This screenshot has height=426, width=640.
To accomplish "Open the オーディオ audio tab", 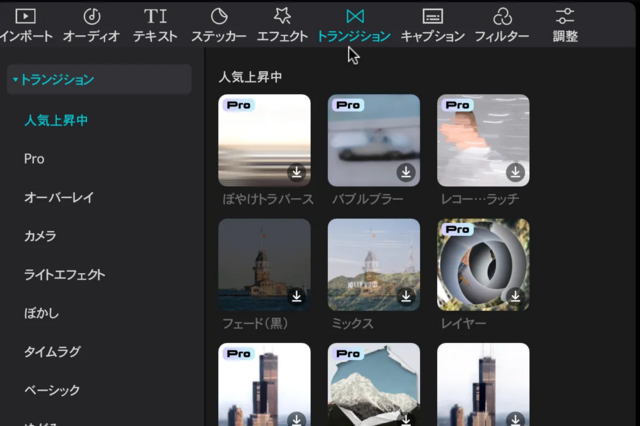I will point(91,25).
